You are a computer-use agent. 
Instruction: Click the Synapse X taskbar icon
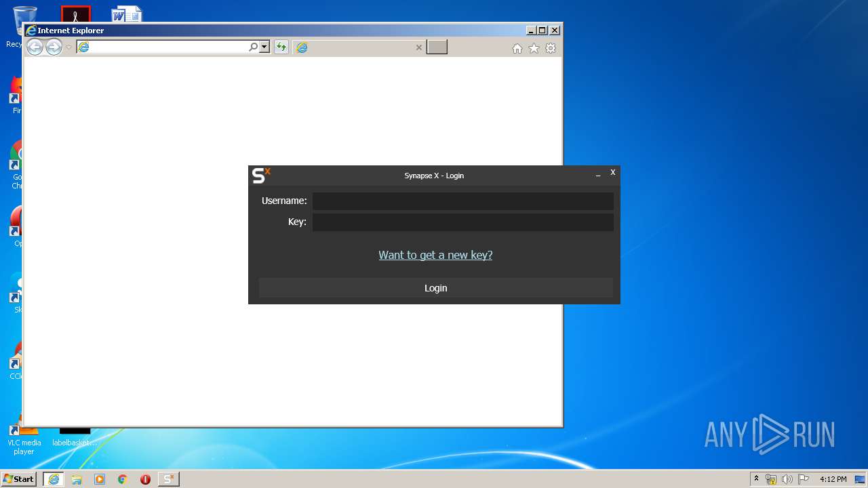[169, 479]
